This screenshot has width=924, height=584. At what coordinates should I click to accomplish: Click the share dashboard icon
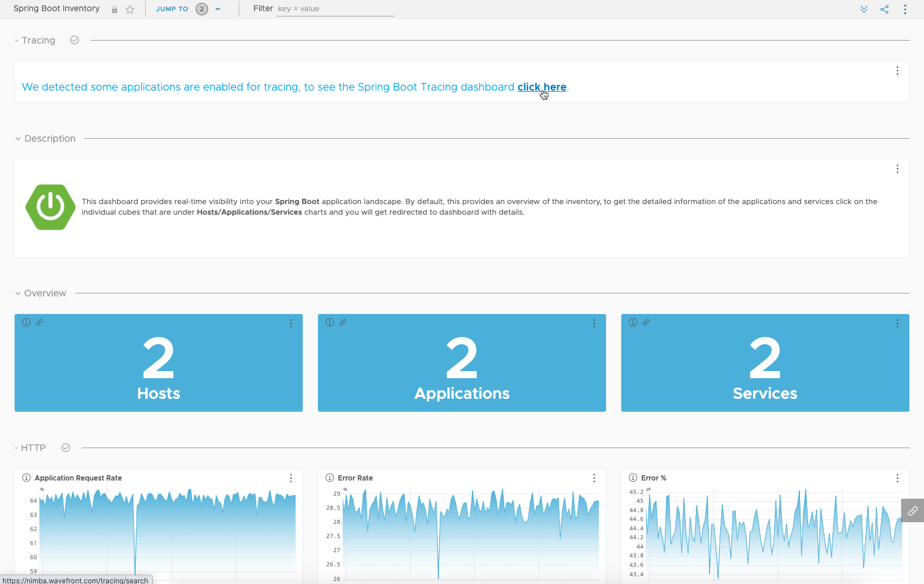coord(885,9)
